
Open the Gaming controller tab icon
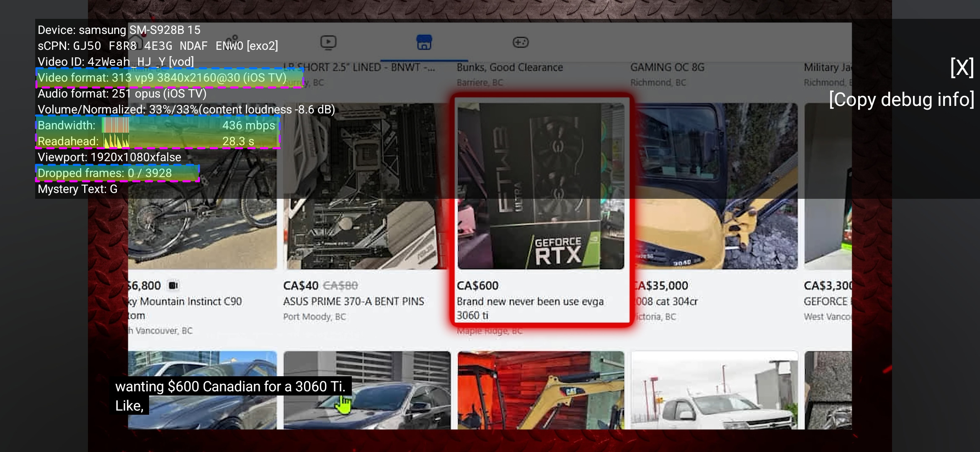tap(521, 42)
